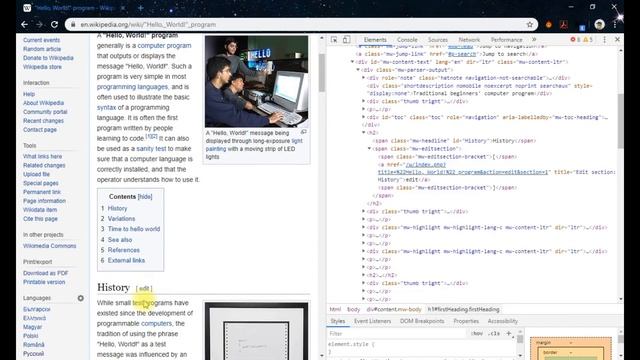Click the yellow warning count indicator
The width and height of the screenshot is (640, 360).
click(588, 40)
